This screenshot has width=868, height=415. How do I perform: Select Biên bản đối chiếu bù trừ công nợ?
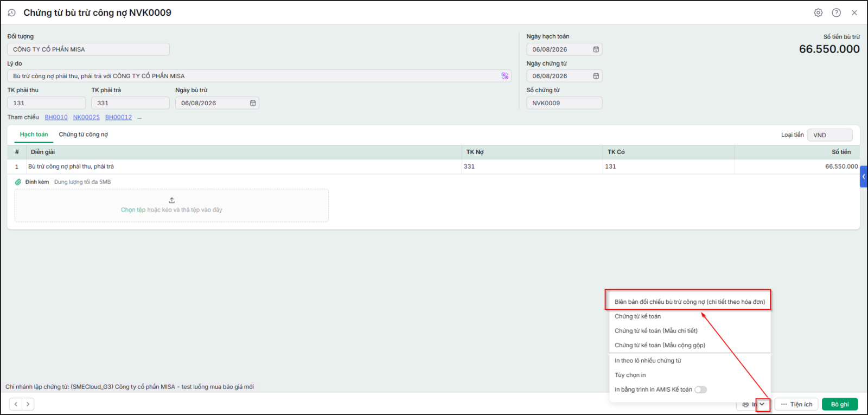[690, 302]
